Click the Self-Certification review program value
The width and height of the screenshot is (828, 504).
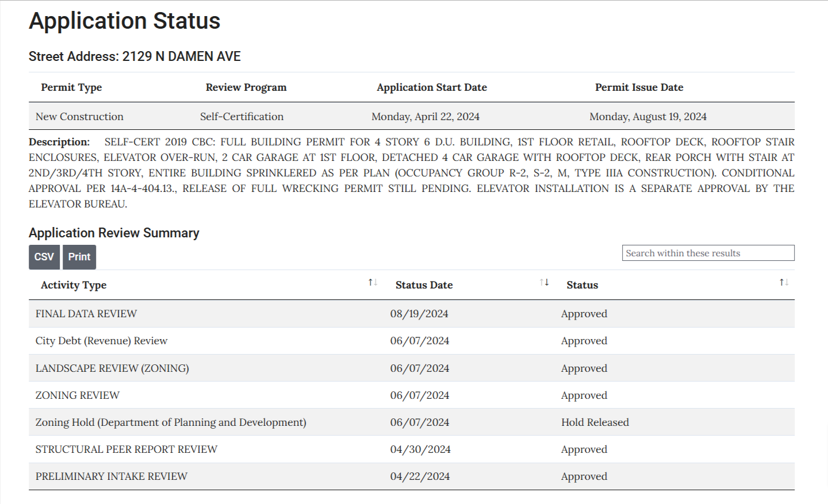pyautogui.click(x=241, y=117)
